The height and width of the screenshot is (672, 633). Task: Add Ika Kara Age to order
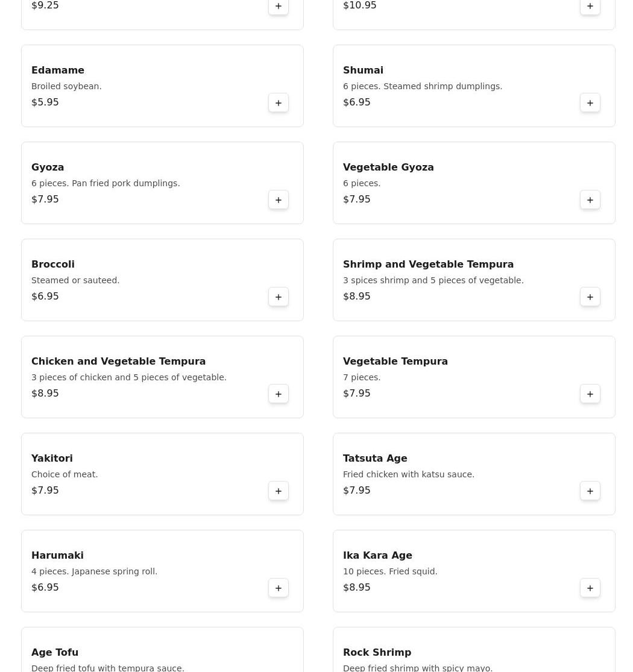pos(590,588)
